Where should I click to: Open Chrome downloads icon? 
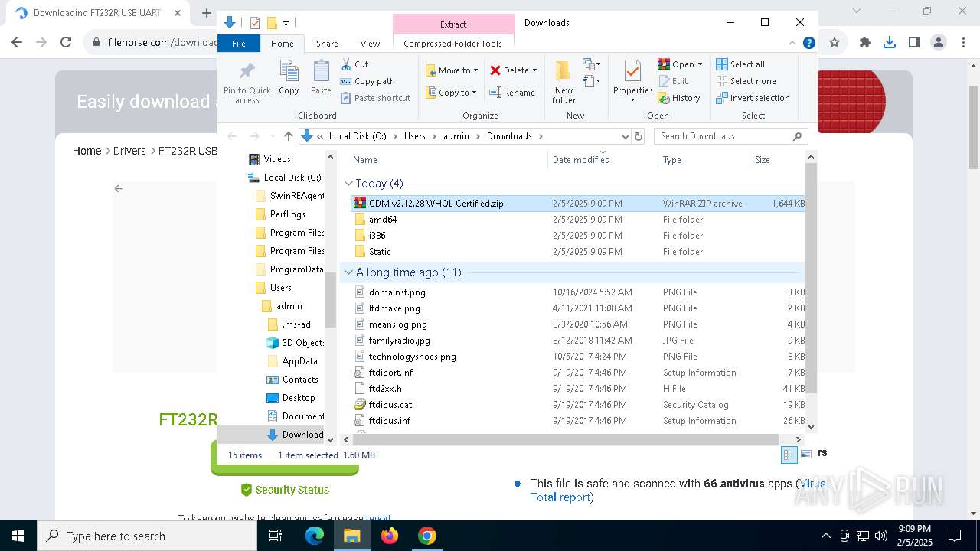click(x=890, y=43)
